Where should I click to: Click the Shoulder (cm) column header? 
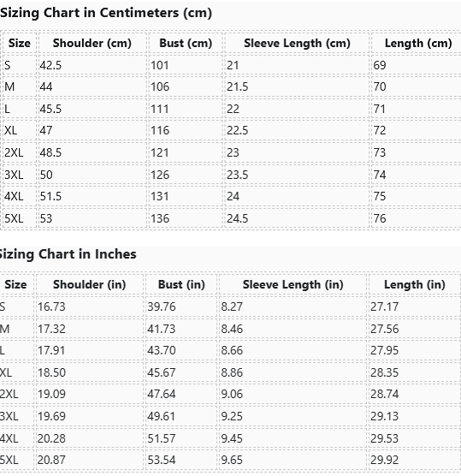[x=92, y=43]
